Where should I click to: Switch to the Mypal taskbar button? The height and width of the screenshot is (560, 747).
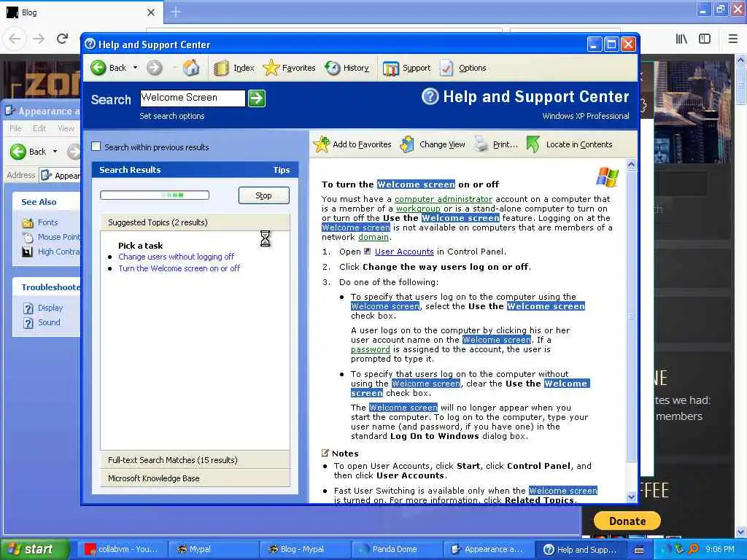click(214, 549)
